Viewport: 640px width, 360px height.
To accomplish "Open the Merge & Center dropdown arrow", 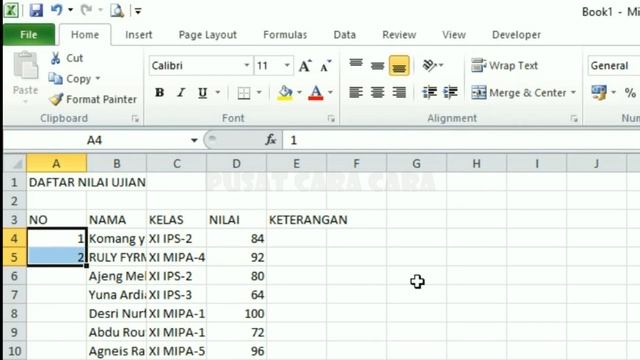I will 573,93.
